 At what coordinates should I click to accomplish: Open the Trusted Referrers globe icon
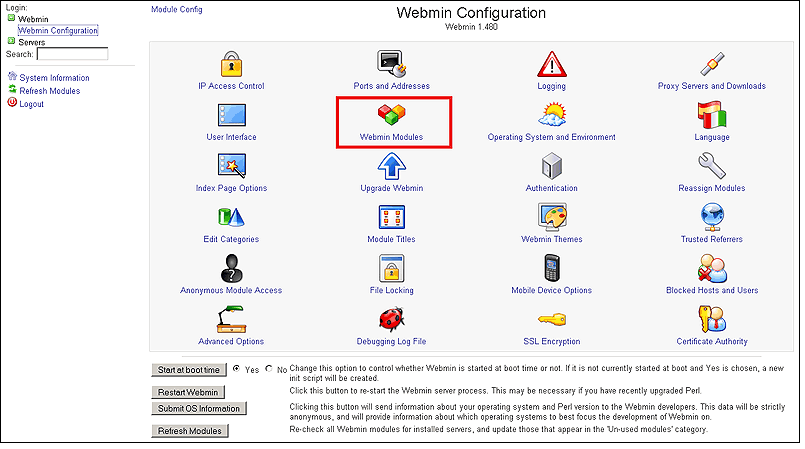[712, 217]
